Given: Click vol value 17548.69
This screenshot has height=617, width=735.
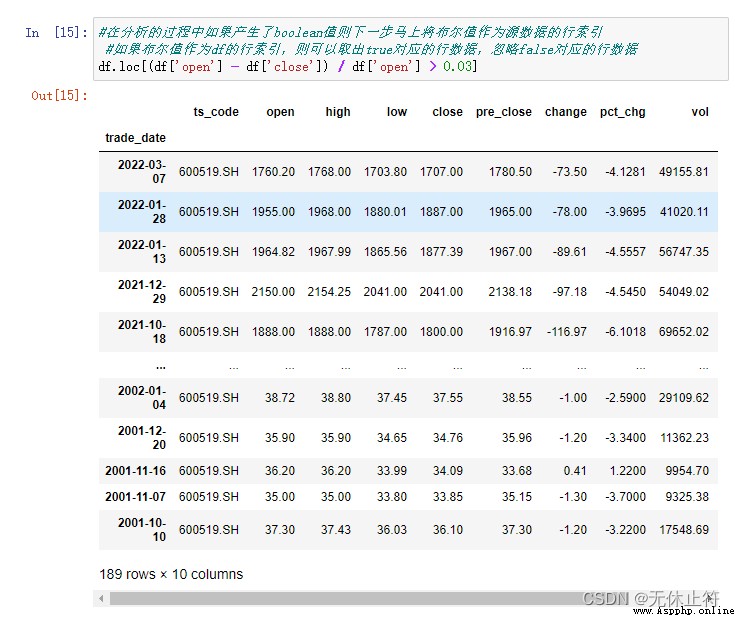Looking at the screenshot, I should [x=684, y=529].
